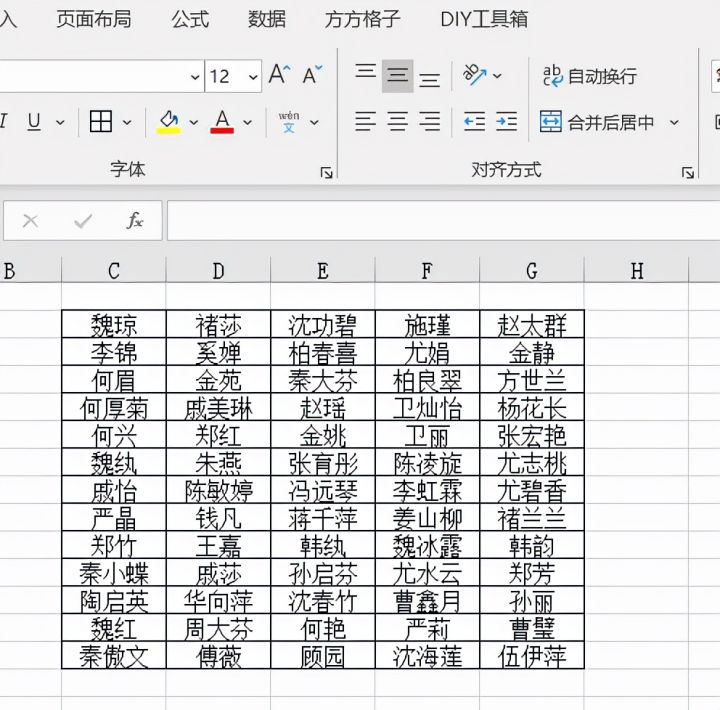Open the 数据 tab

267,19
